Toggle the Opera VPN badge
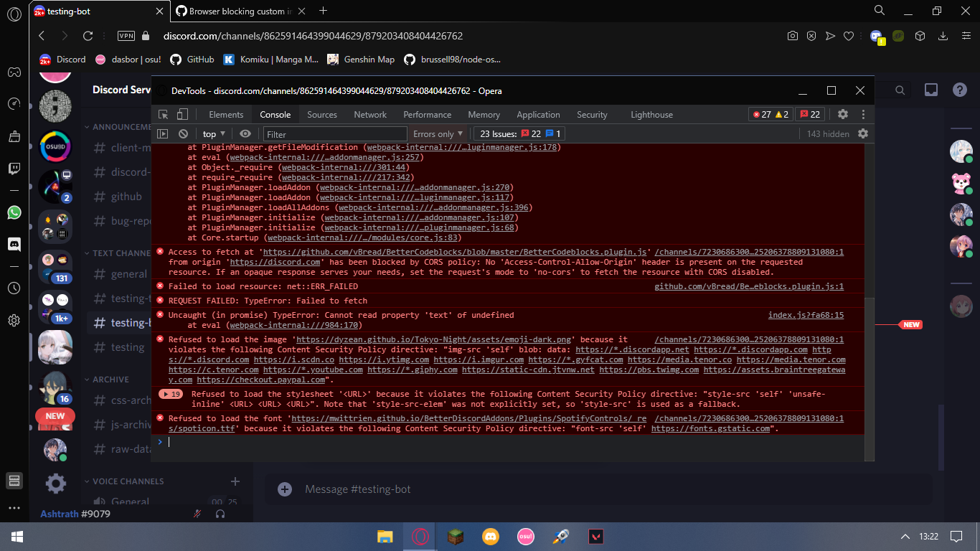The height and width of the screenshot is (551, 980). click(x=126, y=36)
